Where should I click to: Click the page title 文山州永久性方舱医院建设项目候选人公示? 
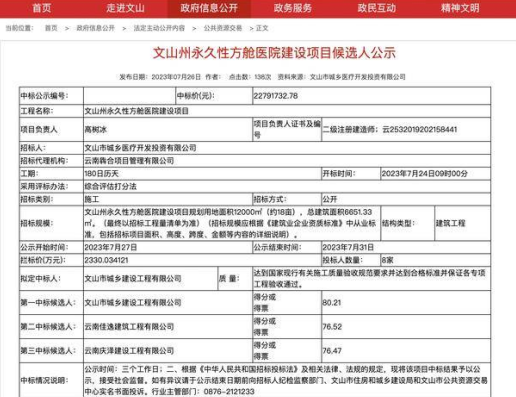pyautogui.click(x=274, y=53)
